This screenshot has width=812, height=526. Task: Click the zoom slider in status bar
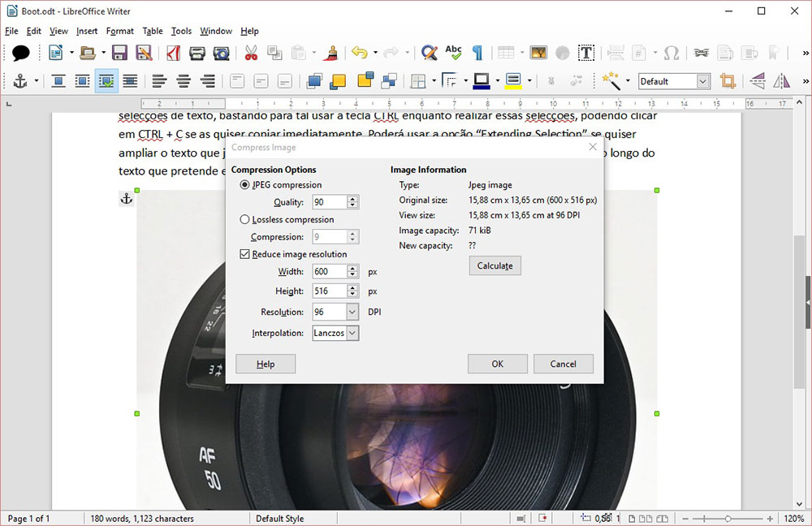coord(728,518)
